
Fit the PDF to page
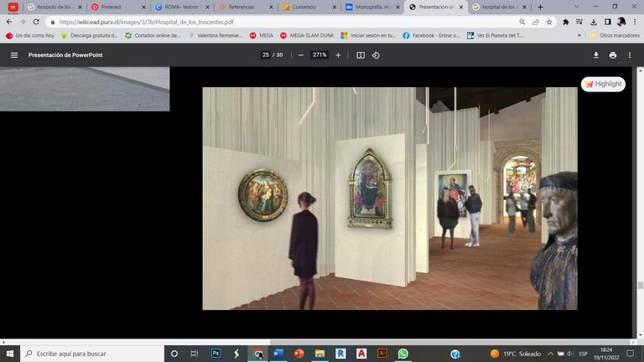[361, 55]
